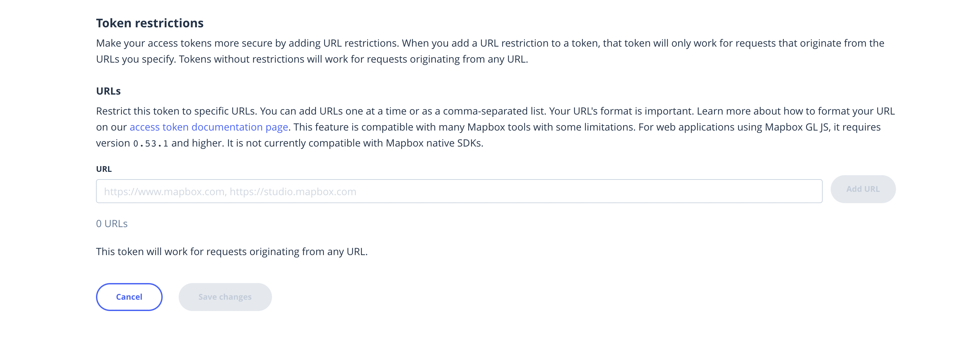Open the access token documentation page link

[x=208, y=127]
